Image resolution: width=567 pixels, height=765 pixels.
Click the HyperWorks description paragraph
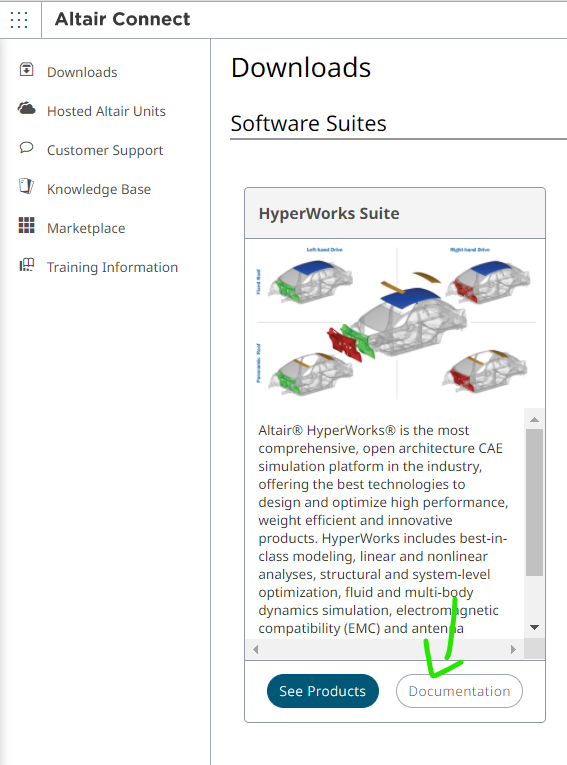point(384,529)
